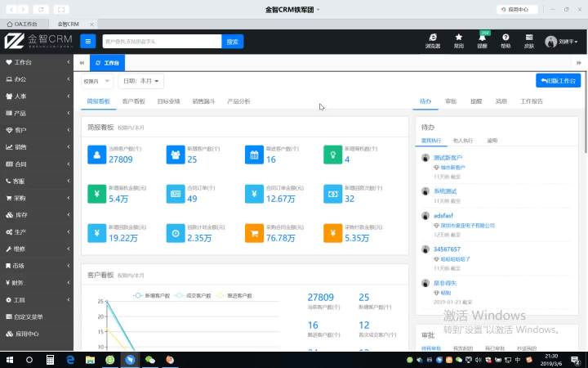Screen dimensions: 588x368
Task: Expand the 产品 sidebar menu
Action: click(37, 113)
